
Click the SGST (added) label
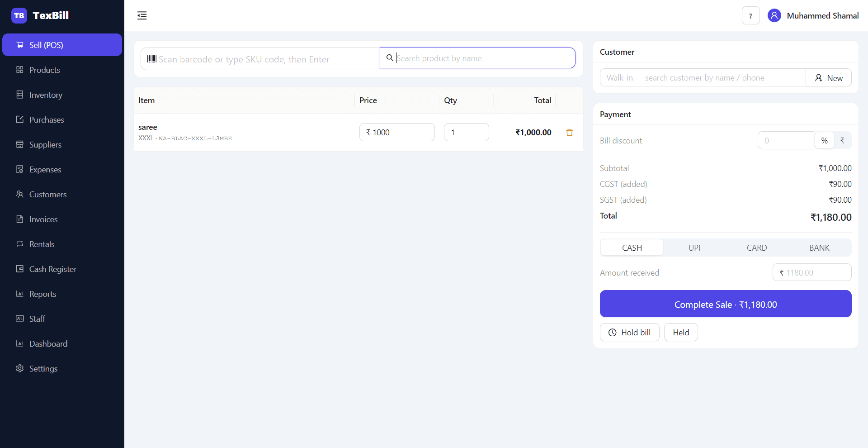pos(623,200)
